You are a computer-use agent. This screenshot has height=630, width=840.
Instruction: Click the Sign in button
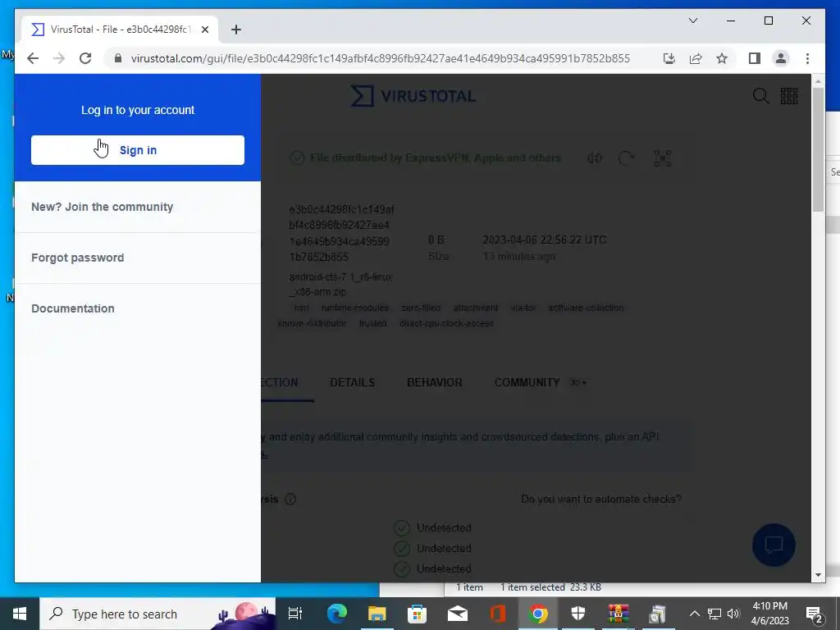(138, 150)
